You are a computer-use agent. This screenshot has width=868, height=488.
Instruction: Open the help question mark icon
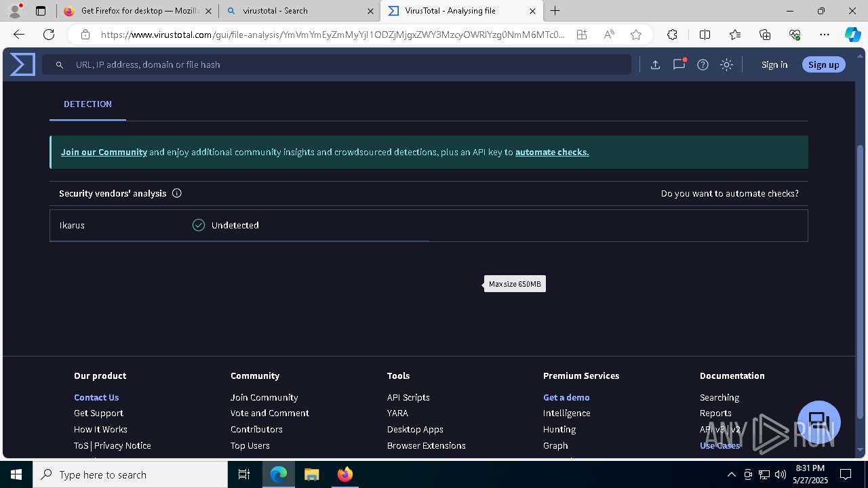pos(703,64)
